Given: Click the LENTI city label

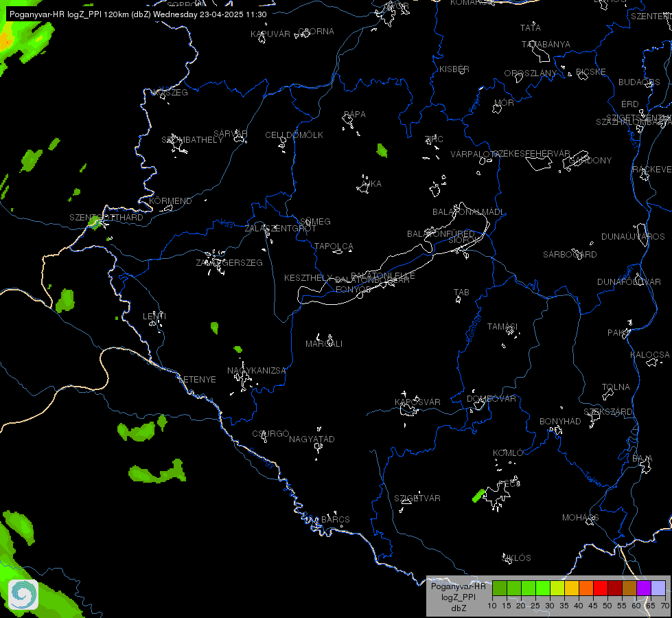Looking at the screenshot, I should tap(154, 317).
